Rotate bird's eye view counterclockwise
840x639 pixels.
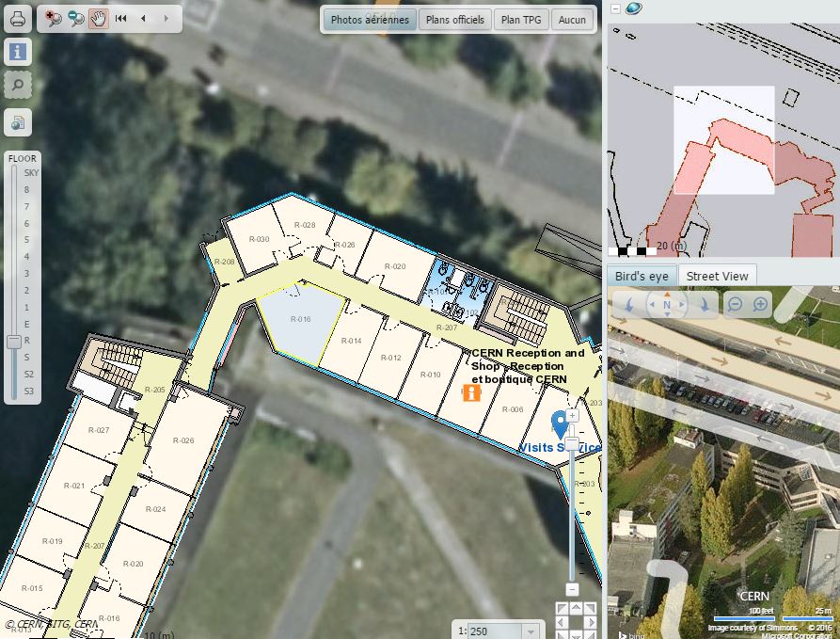click(x=629, y=305)
